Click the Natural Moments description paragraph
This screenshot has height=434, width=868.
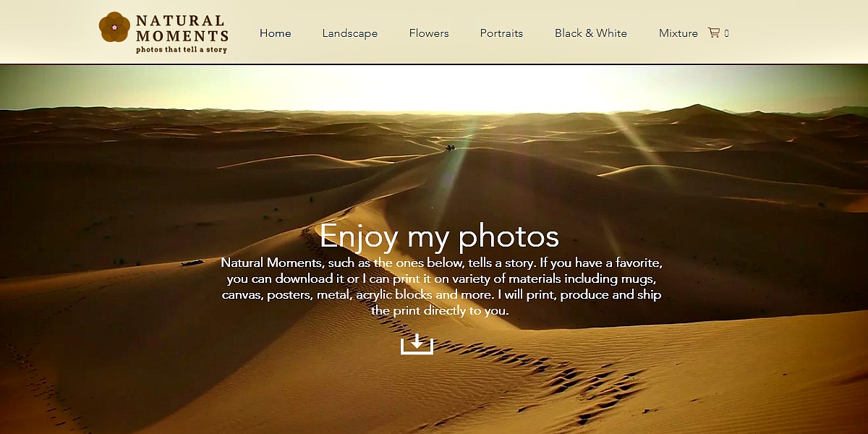pos(441,286)
